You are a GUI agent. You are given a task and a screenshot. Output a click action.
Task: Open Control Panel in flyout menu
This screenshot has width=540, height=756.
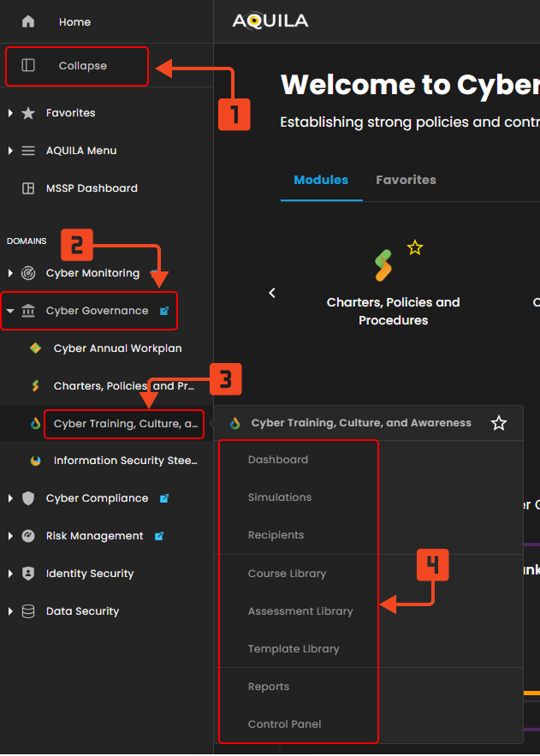pyautogui.click(x=284, y=724)
